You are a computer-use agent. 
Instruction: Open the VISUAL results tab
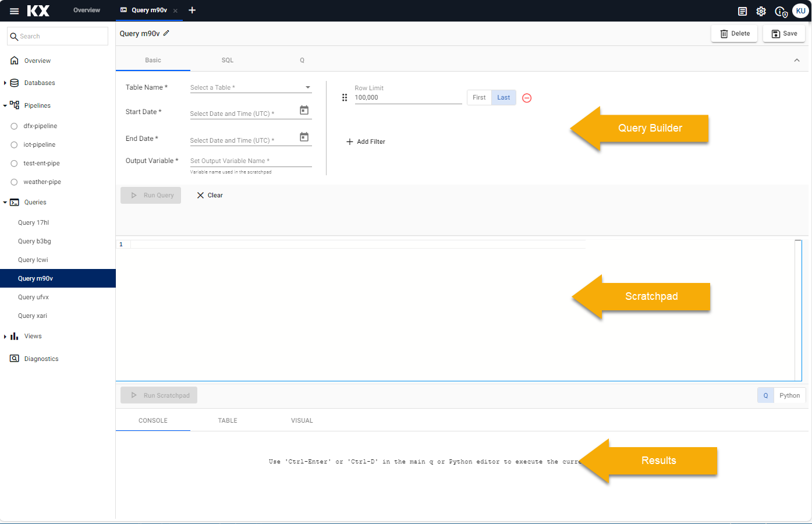[x=302, y=420]
